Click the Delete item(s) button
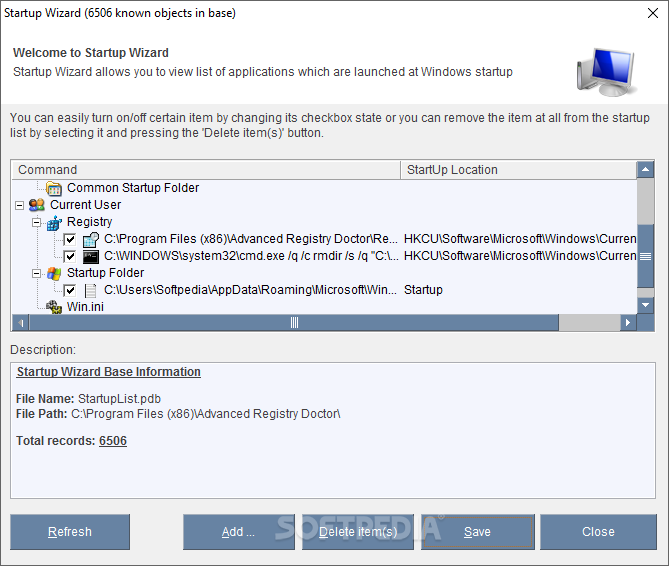This screenshot has width=669, height=566. (x=358, y=532)
